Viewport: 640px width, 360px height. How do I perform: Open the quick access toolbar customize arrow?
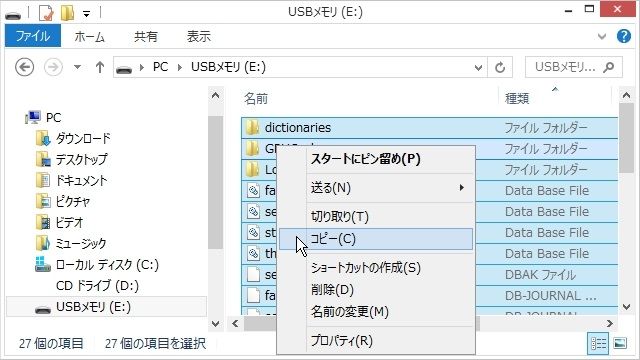pos(87,14)
